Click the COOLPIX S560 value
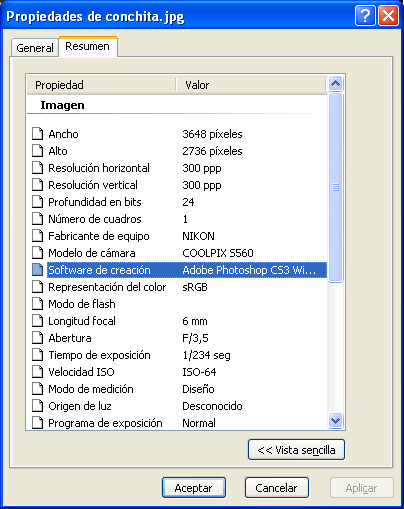 pos(218,253)
